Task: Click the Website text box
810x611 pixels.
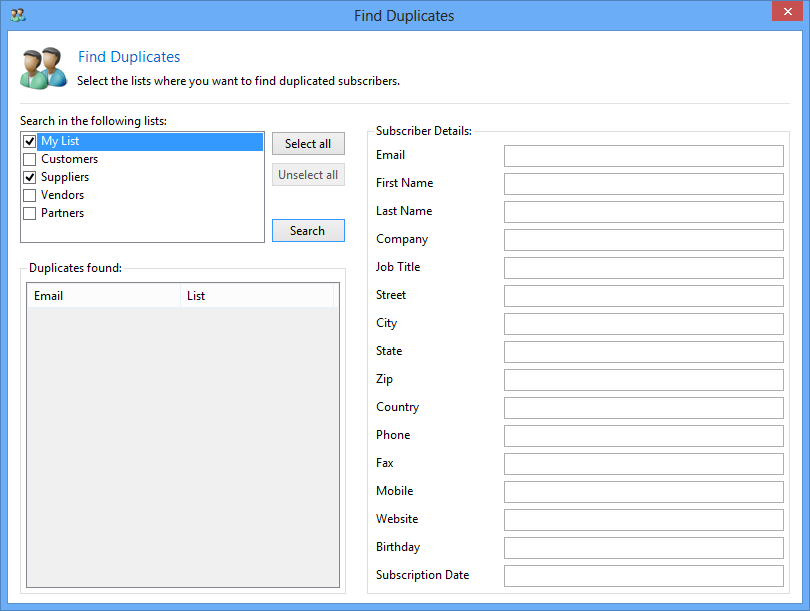Action: pos(643,520)
